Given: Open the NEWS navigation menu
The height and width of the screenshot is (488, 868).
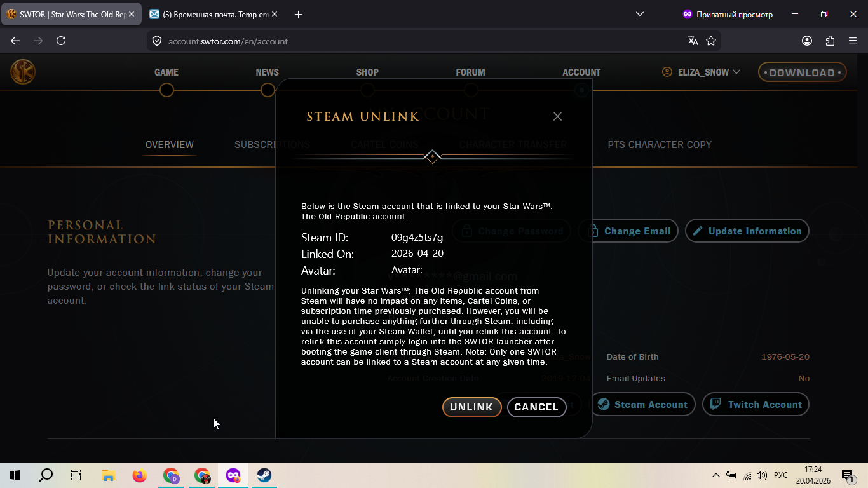Looking at the screenshot, I should [x=268, y=72].
